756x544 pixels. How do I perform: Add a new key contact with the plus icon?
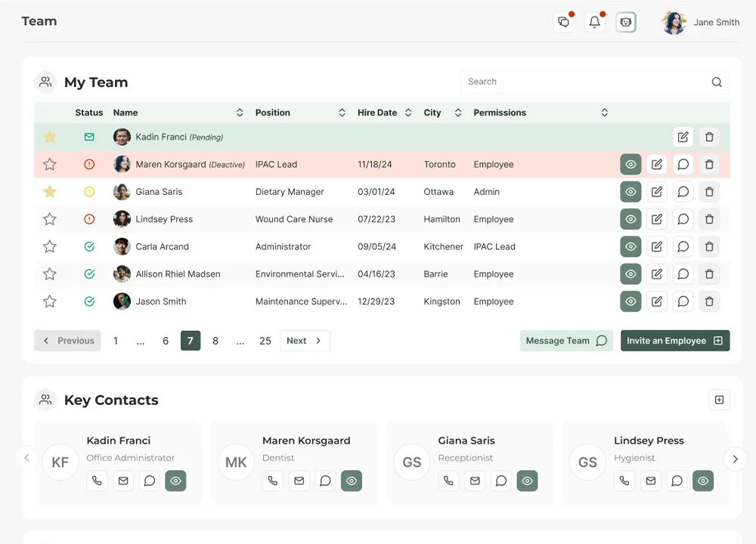(x=719, y=399)
